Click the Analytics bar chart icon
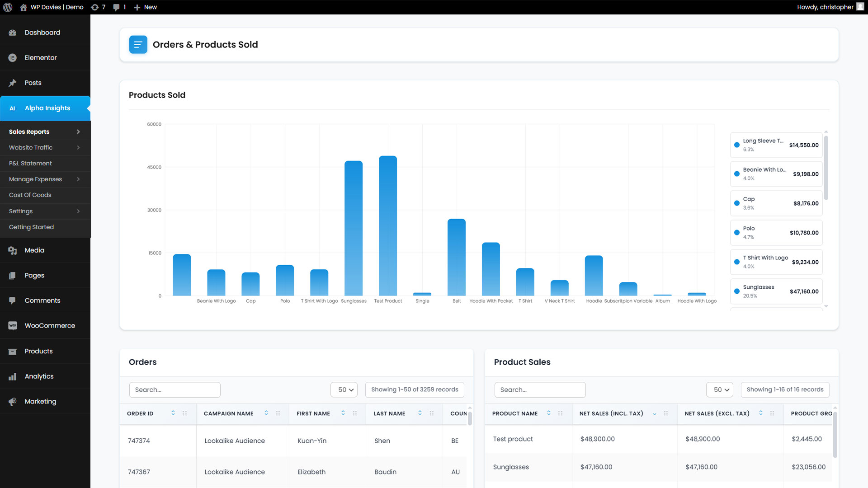This screenshot has height=488, width=868. pyautogui.click(x=13, y=376)
